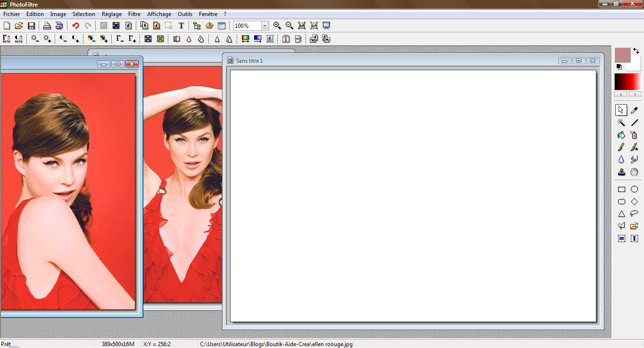Reset to default black and white colors
The image size is (644, 348).
coord(619,67)
